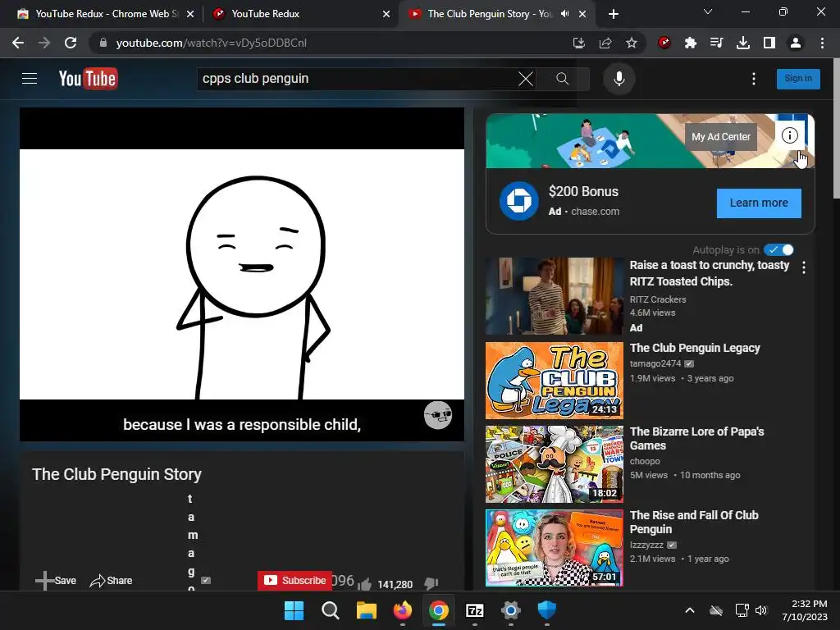Mute tab audio on Club Penguin Story tab
The image size is (840, 630).
564,14
